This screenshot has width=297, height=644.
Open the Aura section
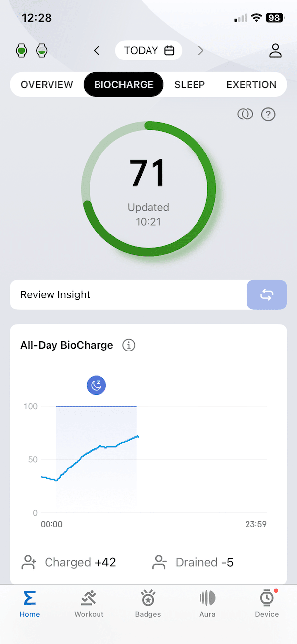click(x=207, y=604)
